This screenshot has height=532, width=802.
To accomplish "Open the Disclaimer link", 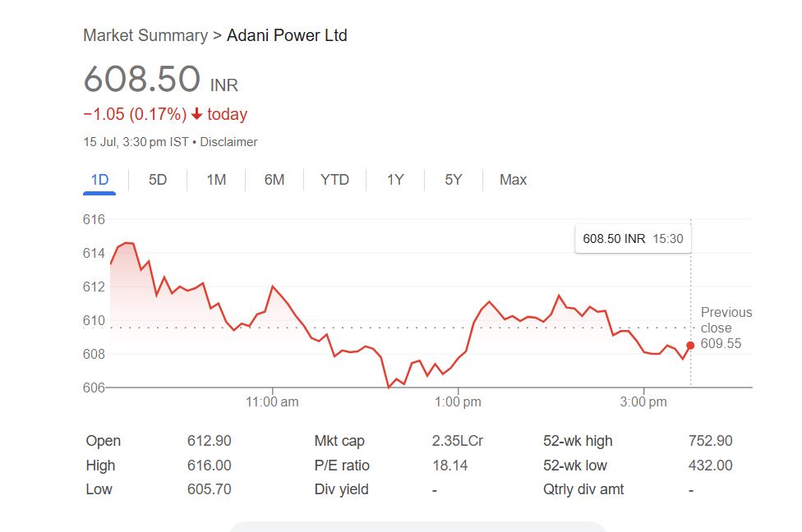I will 228,142.
